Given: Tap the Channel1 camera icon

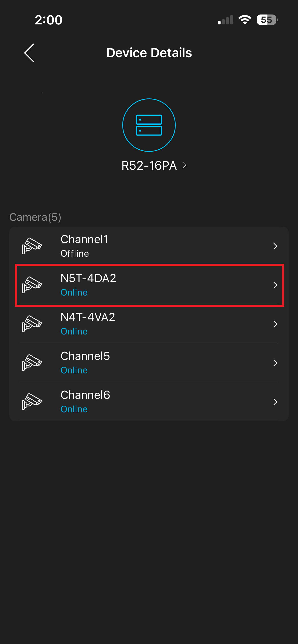Looking at the screenshot, I should [x=32, y=246].
